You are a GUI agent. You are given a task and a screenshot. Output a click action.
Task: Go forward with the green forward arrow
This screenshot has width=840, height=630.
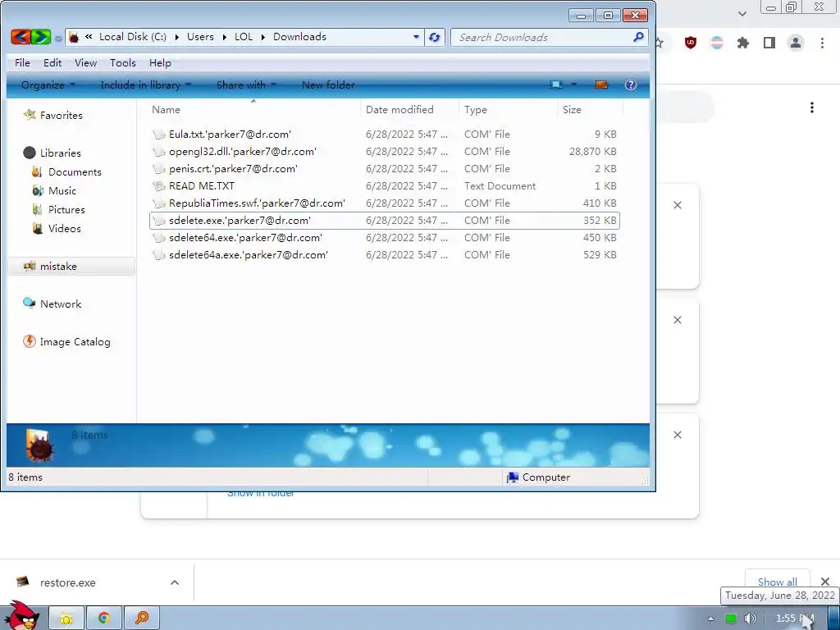tap(41, 37)
